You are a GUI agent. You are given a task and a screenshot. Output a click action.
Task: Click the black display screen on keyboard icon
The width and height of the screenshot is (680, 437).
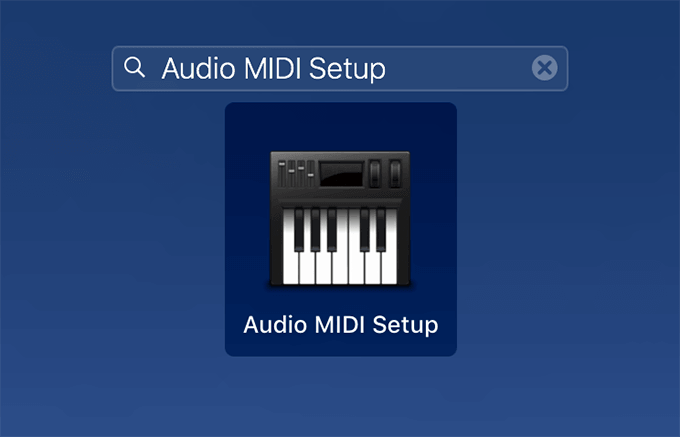(x=341, y=174)
